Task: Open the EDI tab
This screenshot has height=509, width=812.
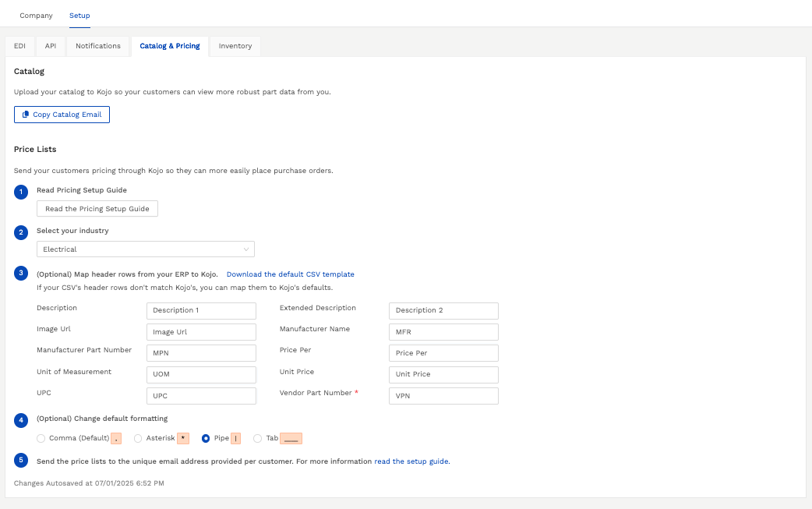Action: (19, 46)
